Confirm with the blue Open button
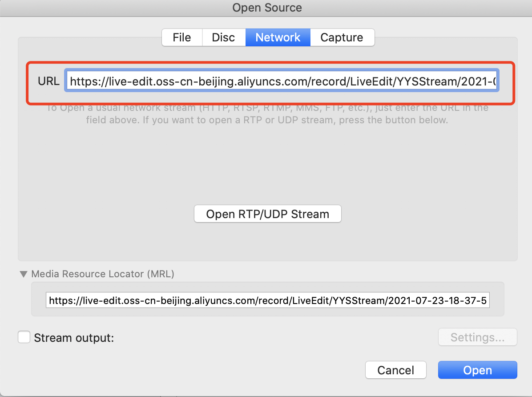The image size is (532, 397). 477,370
